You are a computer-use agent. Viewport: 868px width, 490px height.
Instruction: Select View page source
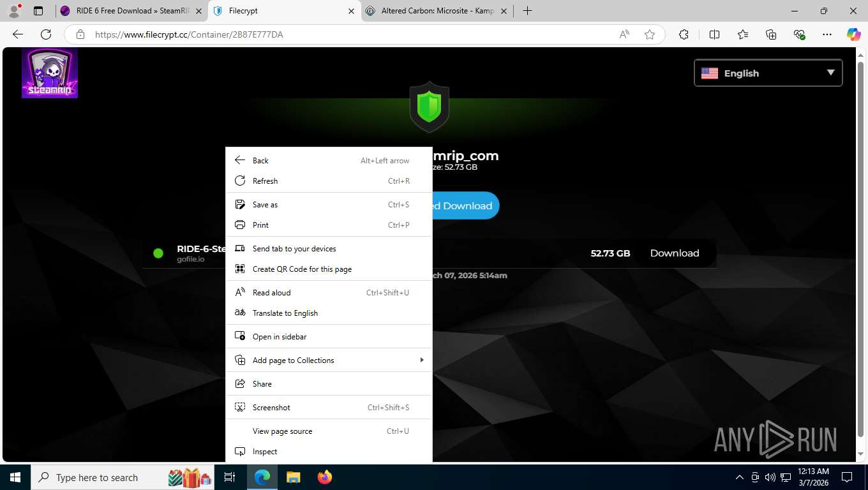click(x=329, y=431)
